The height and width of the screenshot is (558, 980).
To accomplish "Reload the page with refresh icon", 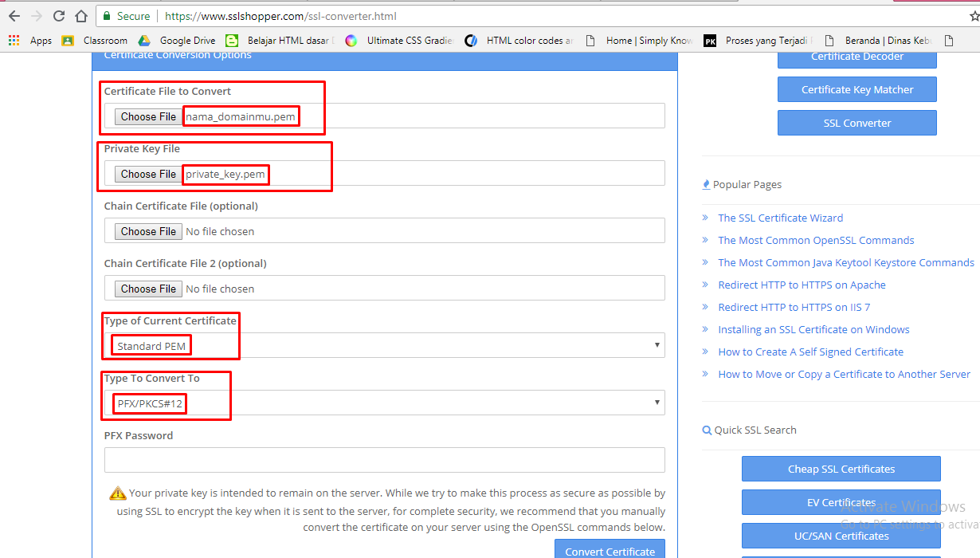I will tap(59, 16).
